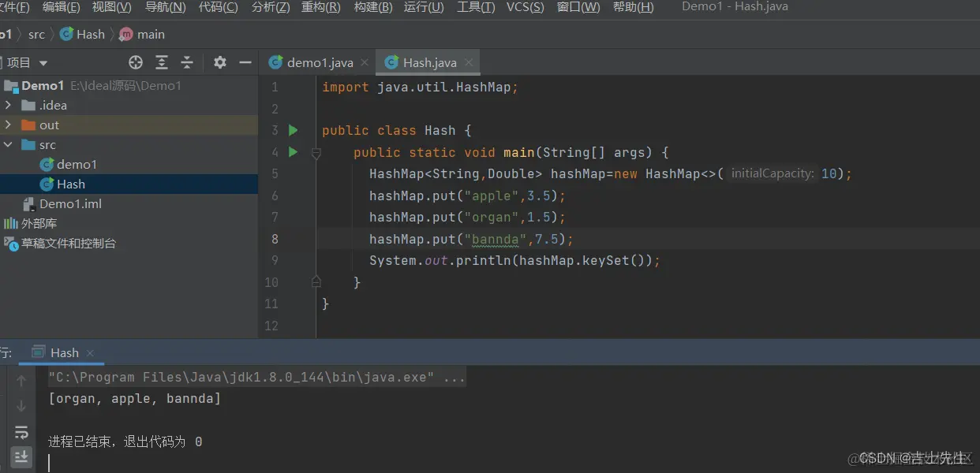
Task: Select the Hash run tab
Action: coord(63,353)
